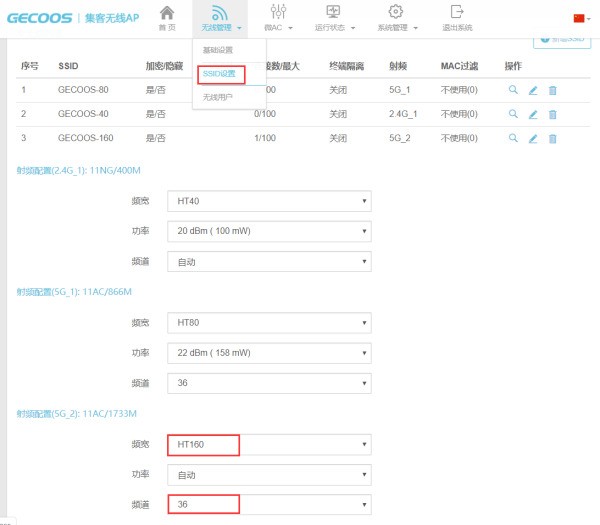Switch language with the flag icon
This screenshot has height=525, width=600.
(x=579, y=18)
